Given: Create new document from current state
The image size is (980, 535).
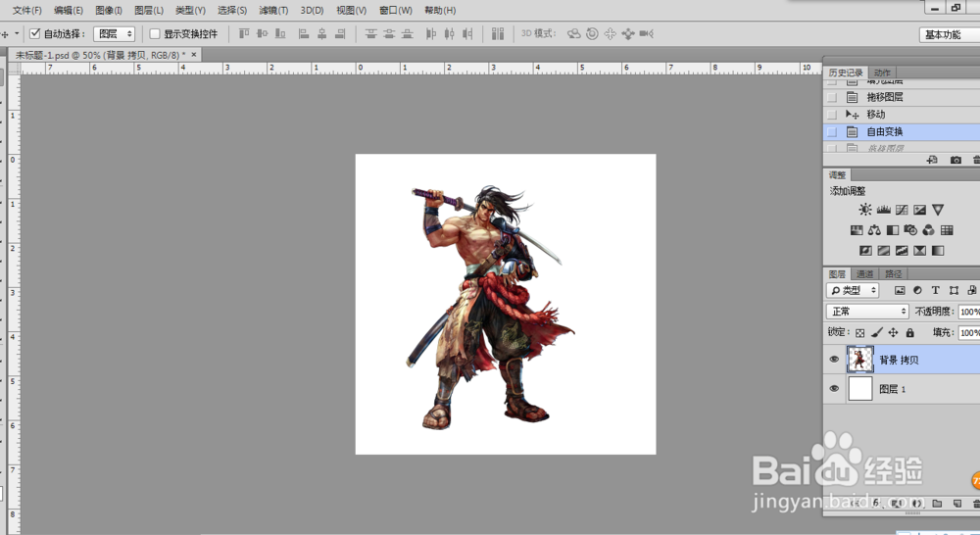Looking at the screenshot, I should coord(932,160).
